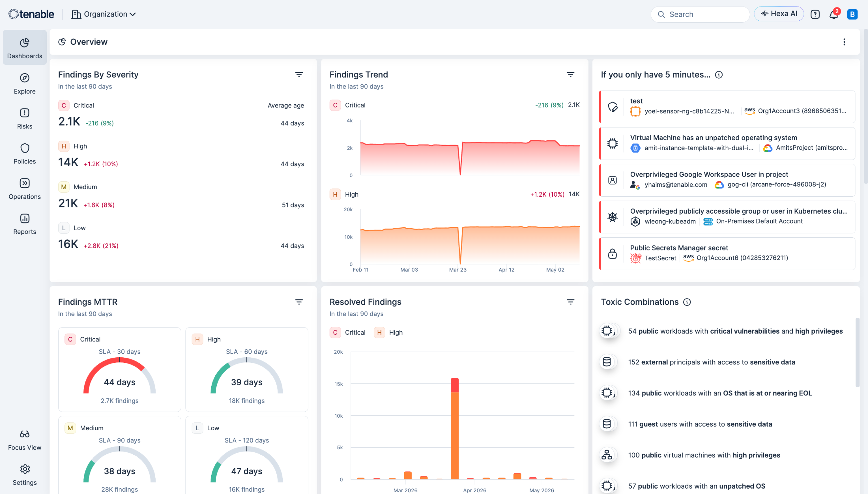Focus the Search input field
The height and width of the screenshot is (494, 868).
(700, 14)
